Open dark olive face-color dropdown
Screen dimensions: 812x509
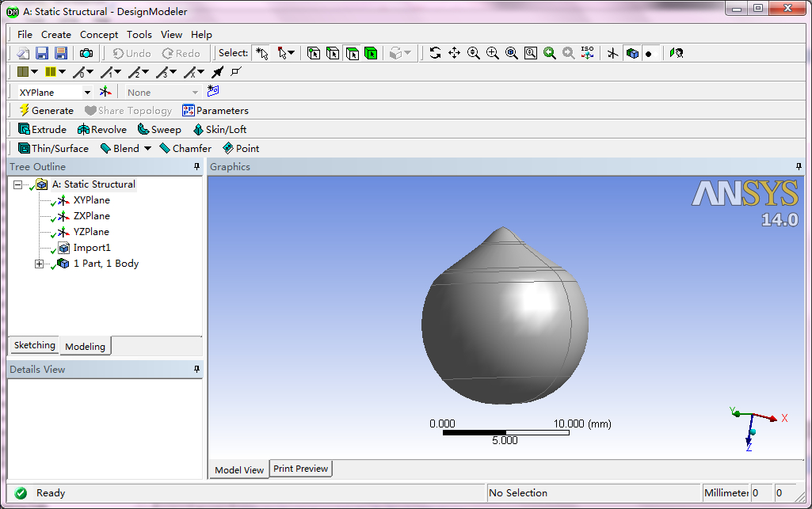34,72
